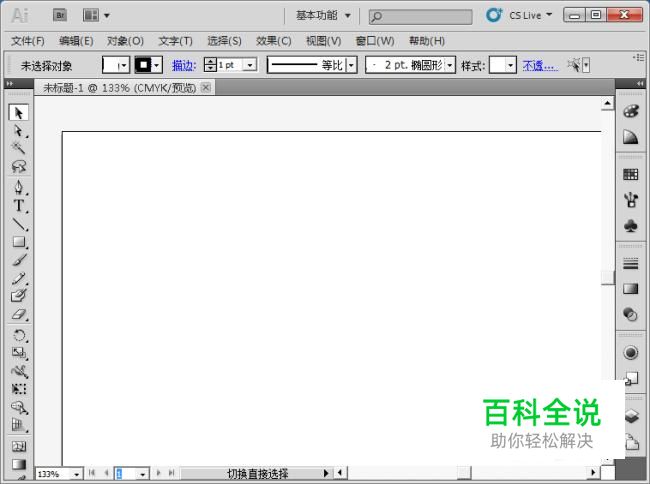Open the 帮助(H) menu

pos(427,41)
